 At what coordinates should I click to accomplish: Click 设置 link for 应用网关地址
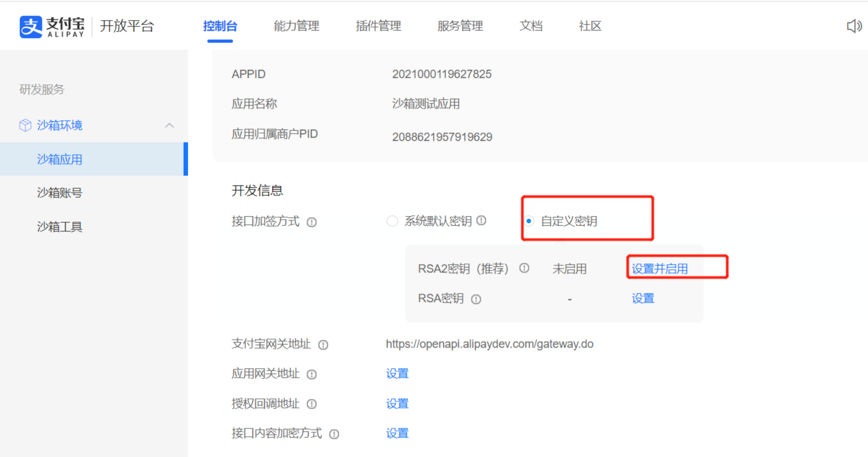(x=397, y=374)
